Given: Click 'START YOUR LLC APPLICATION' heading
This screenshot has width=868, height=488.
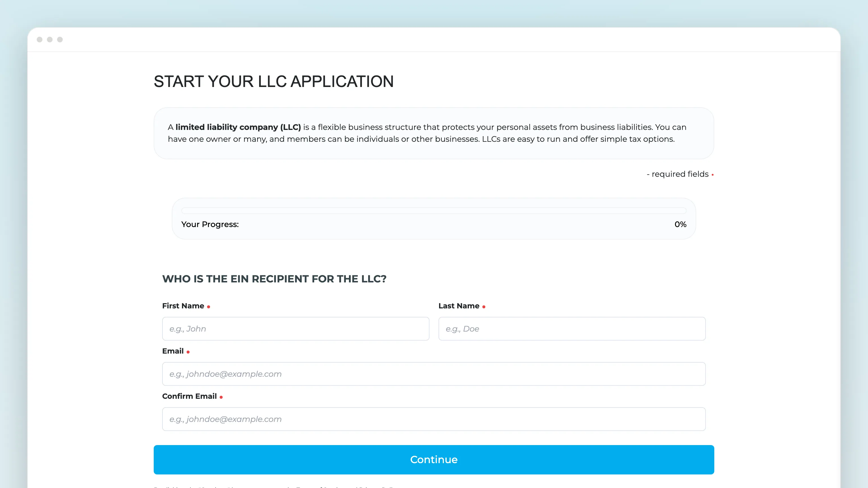Looking at the screenshot, I should click(x=274, y=82).
